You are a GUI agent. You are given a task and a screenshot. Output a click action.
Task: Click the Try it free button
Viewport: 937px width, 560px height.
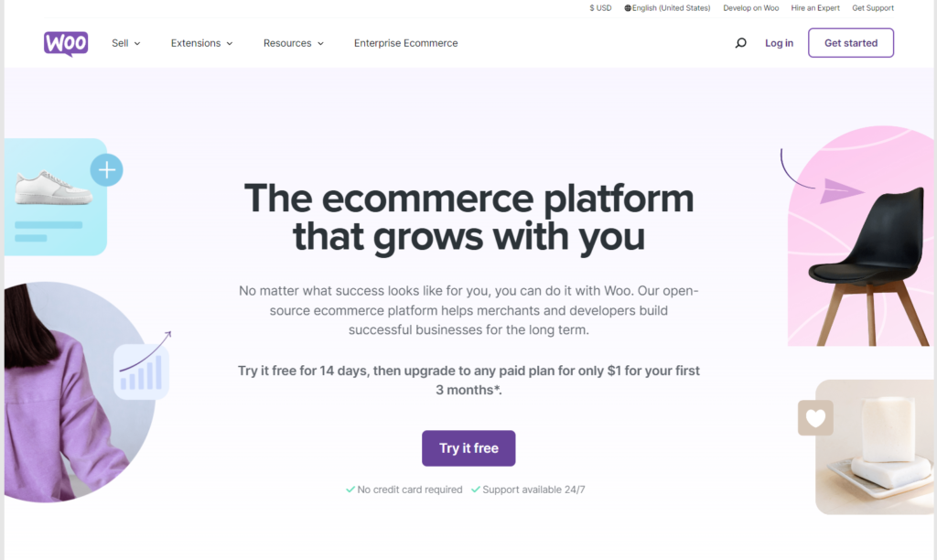coord(468,448)
